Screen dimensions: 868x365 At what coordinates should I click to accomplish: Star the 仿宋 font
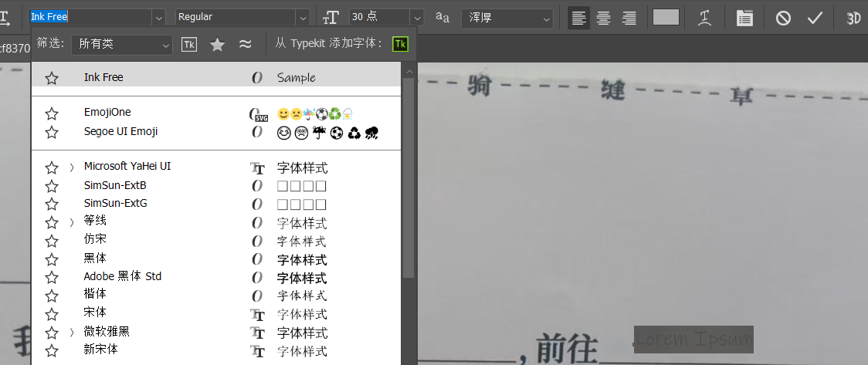point(52,241)
